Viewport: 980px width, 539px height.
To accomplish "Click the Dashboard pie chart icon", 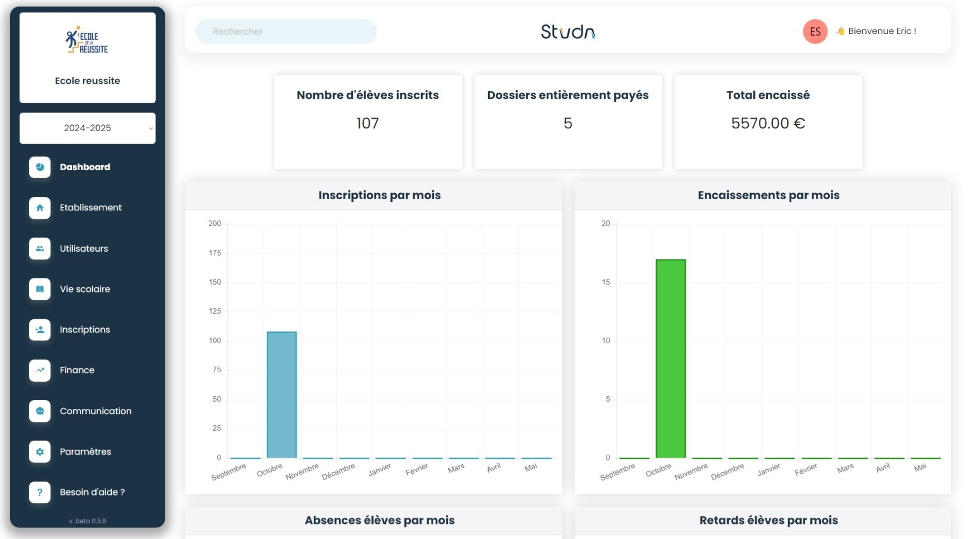I will coord(40,167).
